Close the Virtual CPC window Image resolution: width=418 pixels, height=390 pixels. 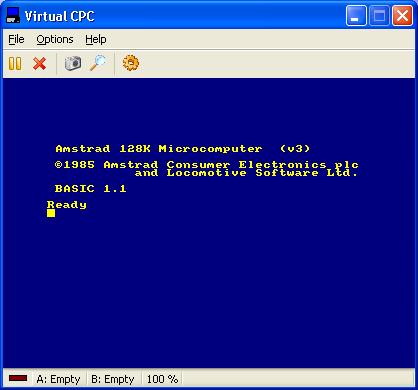point(402,16)
